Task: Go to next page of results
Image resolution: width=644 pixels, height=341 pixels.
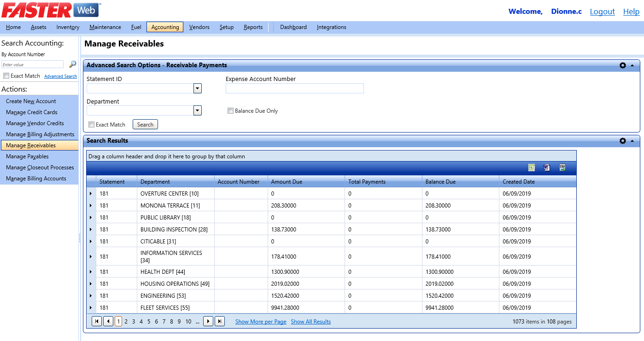Action: click(x=208, y=322)
